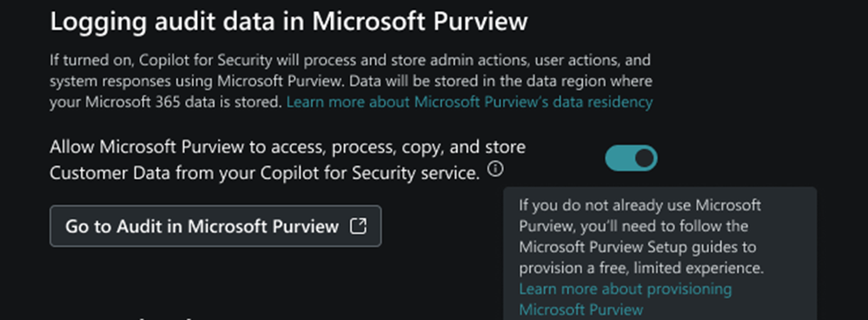The height and width of the screenshot is (320, 868).
Task: Click the 'Logging audit data in Microsoft Purview' heading
Action: [288, 22]
